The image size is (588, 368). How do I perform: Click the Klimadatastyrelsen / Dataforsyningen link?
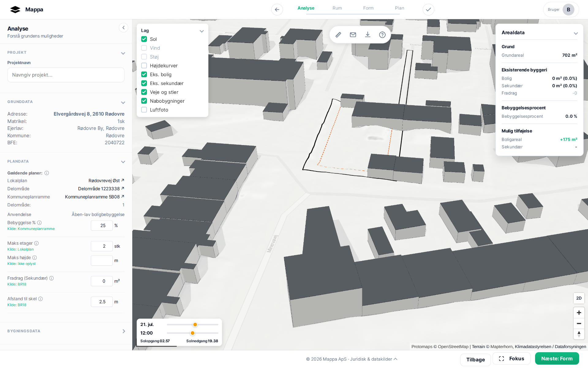[x=550, y=347]
